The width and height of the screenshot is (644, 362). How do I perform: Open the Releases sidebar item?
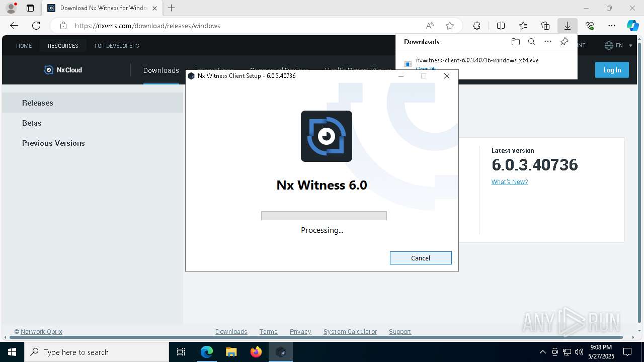click(x=93, y=103)
